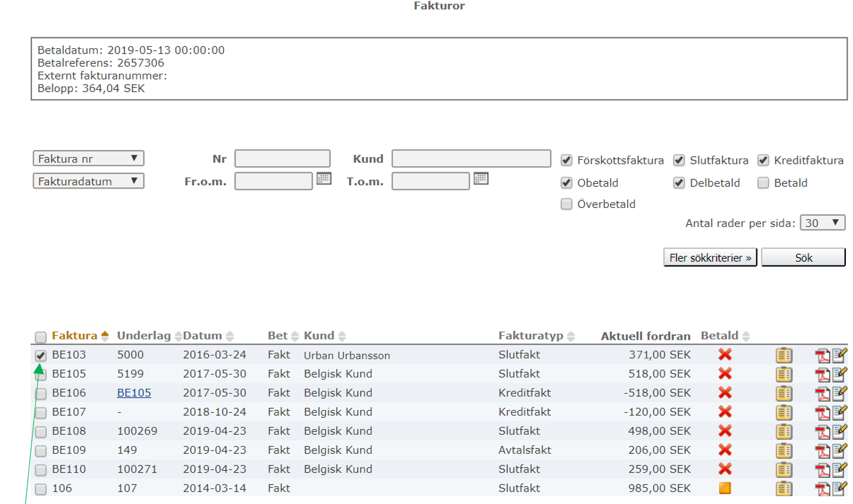Open PDF for invoice BE103

[x=822, y=355]
